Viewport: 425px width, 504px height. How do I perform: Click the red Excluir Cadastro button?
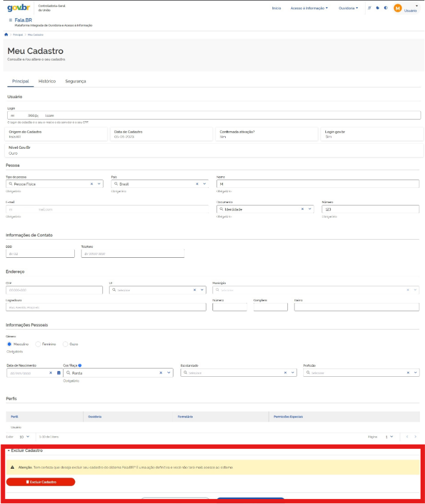[41, 482]
